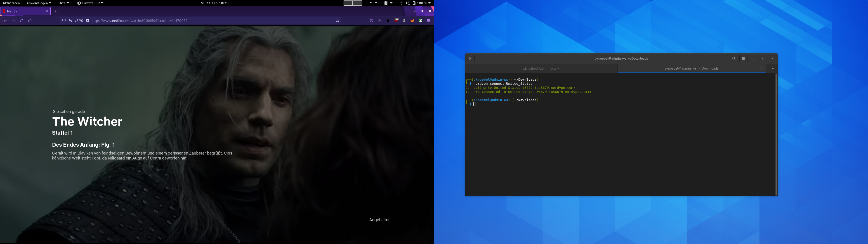Maximize the terminal window
The image size is (868, 244).
[763, 59]
